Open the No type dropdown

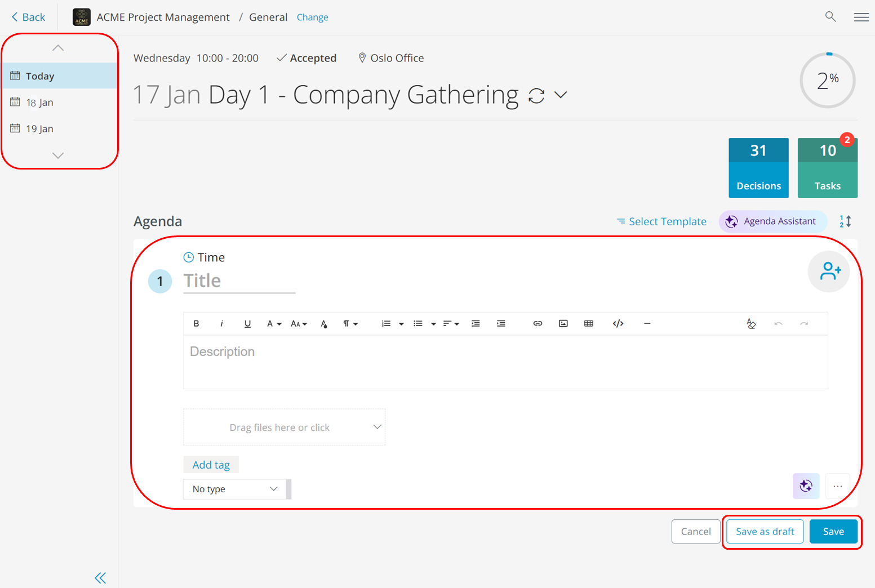[234, 489]
